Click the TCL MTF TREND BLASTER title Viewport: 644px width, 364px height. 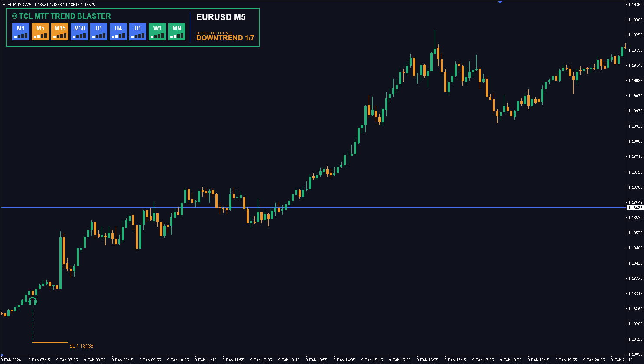61,16
